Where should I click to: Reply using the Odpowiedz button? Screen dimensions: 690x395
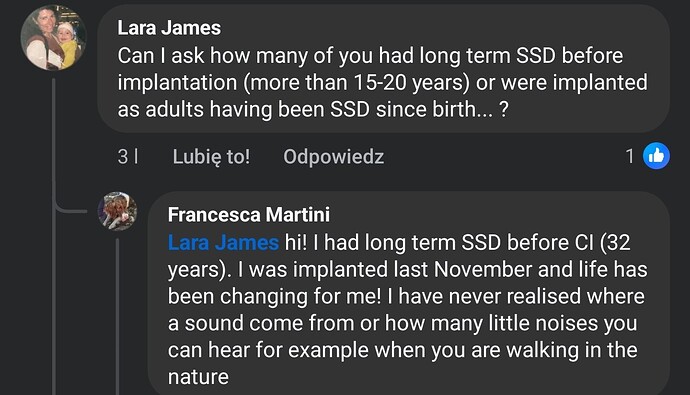(334, 157)
